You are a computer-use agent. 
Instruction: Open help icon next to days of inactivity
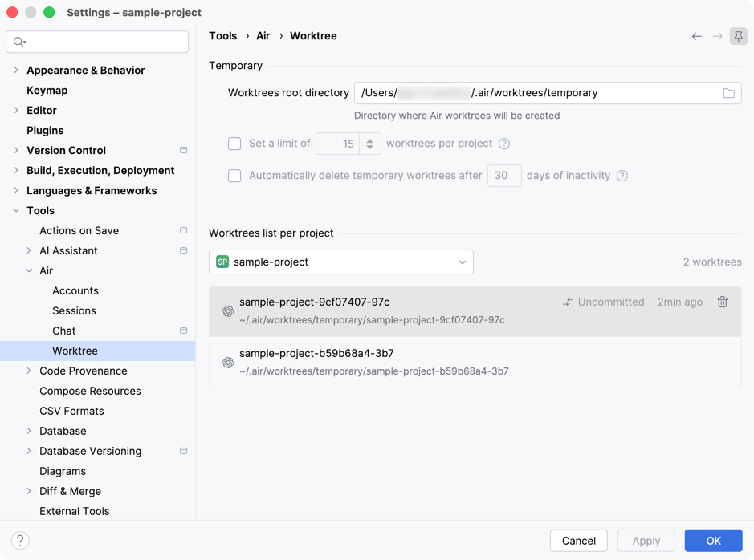click(x=622, y=176)
